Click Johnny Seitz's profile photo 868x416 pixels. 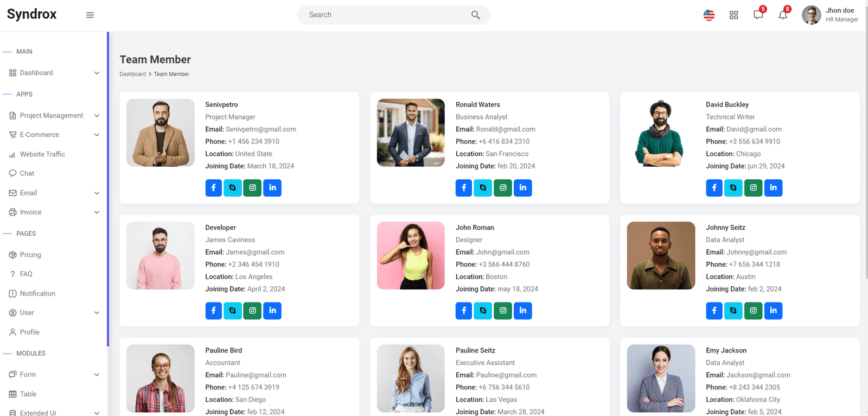click(661, 255)
